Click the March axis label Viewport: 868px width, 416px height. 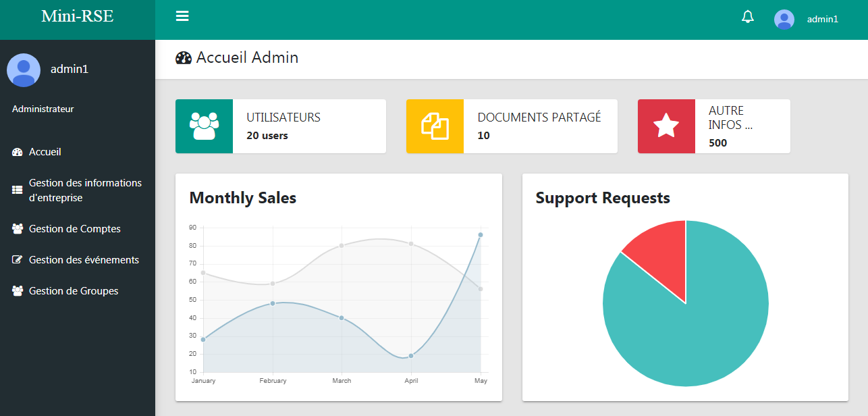click(342, 381)
